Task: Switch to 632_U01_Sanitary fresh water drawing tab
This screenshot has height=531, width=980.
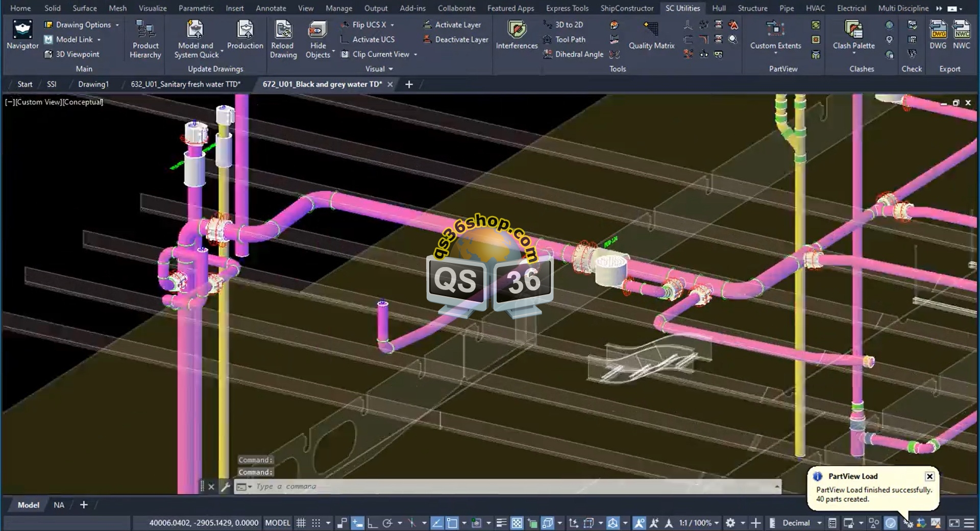Action: pyautogui.click(x=185, y=84)
